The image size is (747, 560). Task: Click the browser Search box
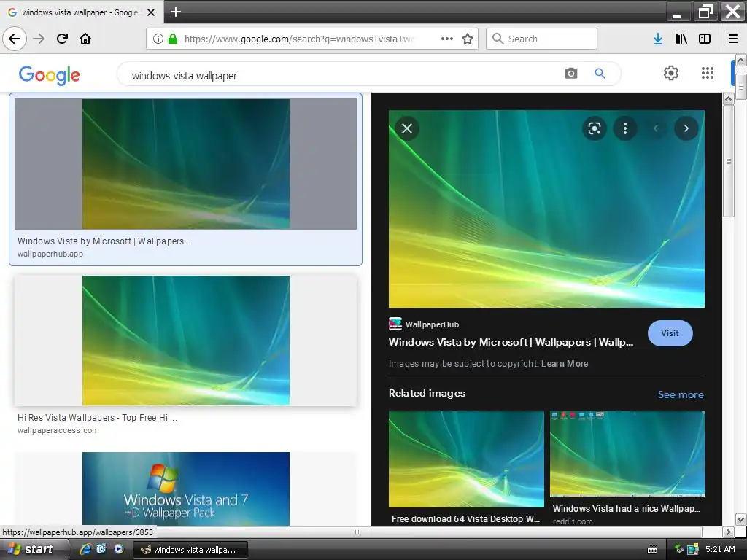pyautogui.click(x=541, y=39)
